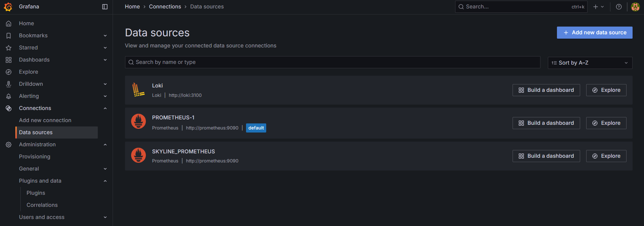Click the SKYLINE_PROMETHEUS flame logo
Image resolution: width=644 pixels, height=226 pixels.
138,155
